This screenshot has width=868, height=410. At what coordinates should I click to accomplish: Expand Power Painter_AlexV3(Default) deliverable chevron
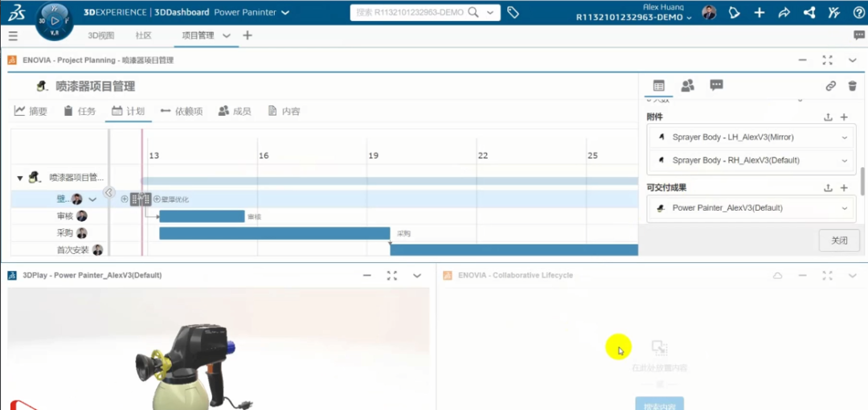(844, 208)
